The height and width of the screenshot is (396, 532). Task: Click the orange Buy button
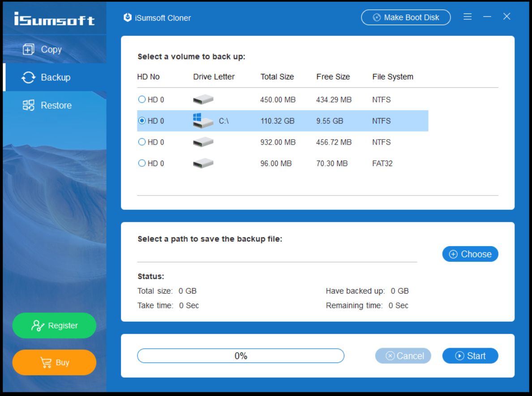pos(54,362)
